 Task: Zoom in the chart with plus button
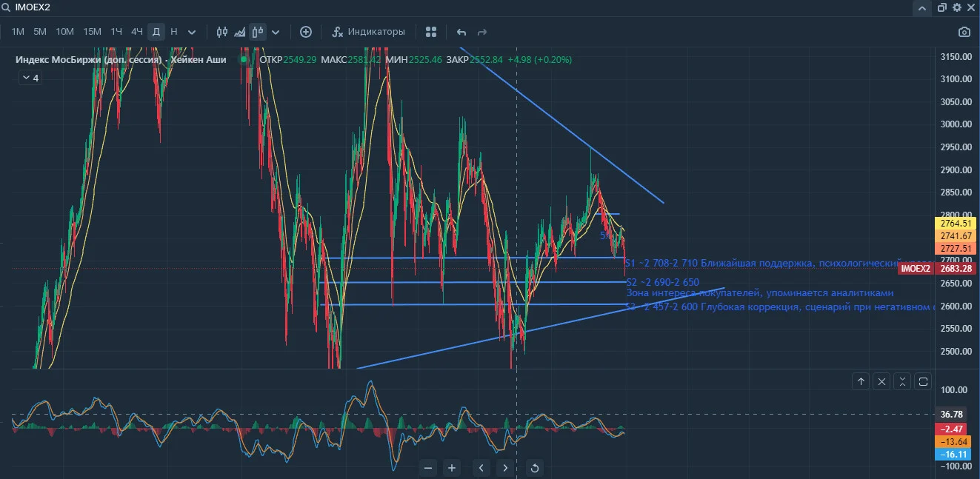pyautogui.click(x=452, y=468)
